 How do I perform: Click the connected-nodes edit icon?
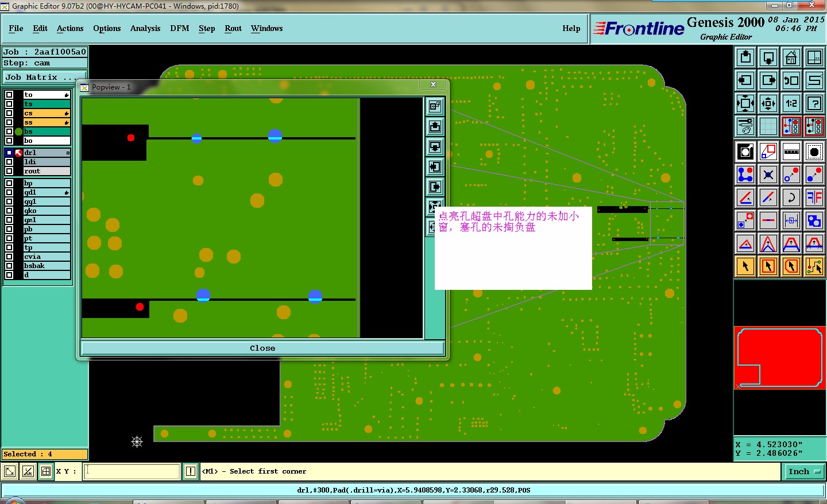[745, 175]
